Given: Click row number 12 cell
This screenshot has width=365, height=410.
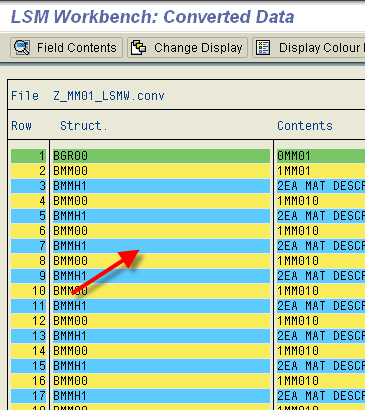Looking at the screenshot, I should pos(29,321).
